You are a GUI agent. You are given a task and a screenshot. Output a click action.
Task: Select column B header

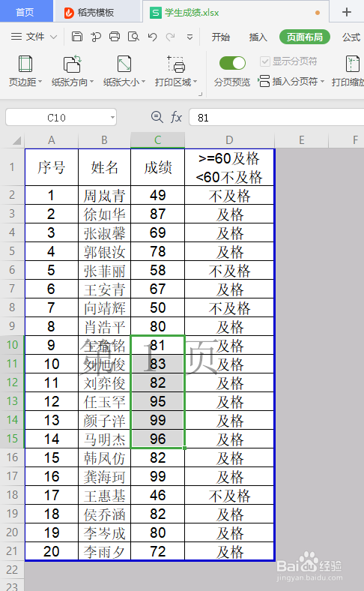pos(104,140)
